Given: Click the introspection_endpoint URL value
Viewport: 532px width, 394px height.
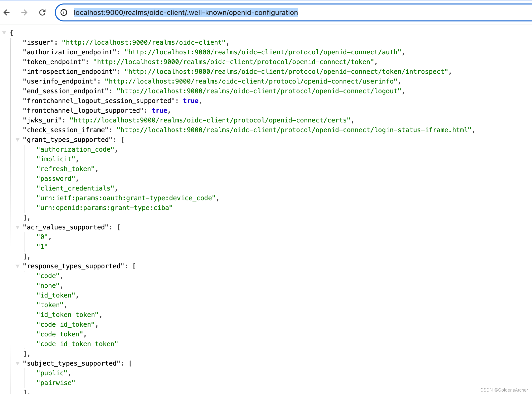Looking at the screenshot, I should click(286, 72).
